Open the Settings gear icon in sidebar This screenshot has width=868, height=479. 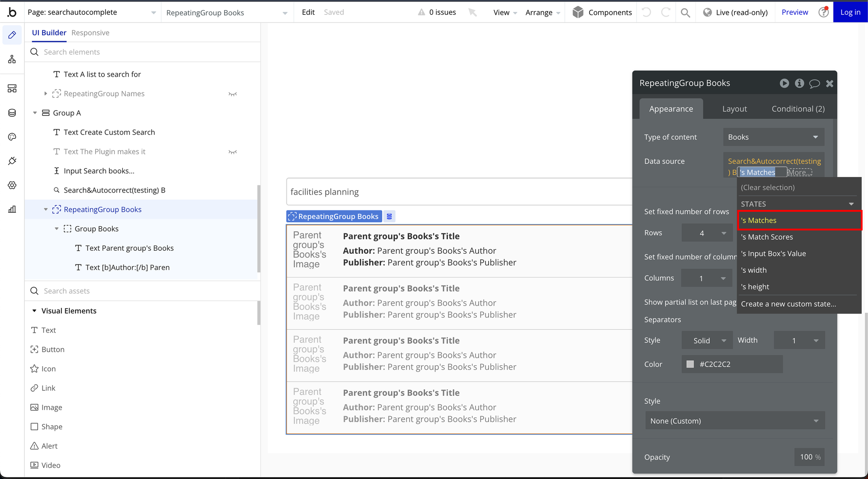(x=12, y=185)
